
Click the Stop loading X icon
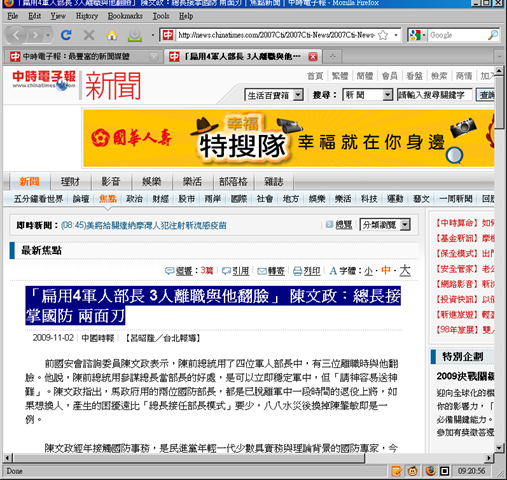point(89,35)
